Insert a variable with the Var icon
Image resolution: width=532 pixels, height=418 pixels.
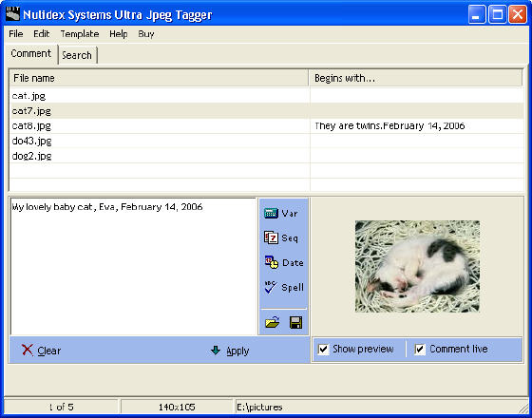click(271, 214)
